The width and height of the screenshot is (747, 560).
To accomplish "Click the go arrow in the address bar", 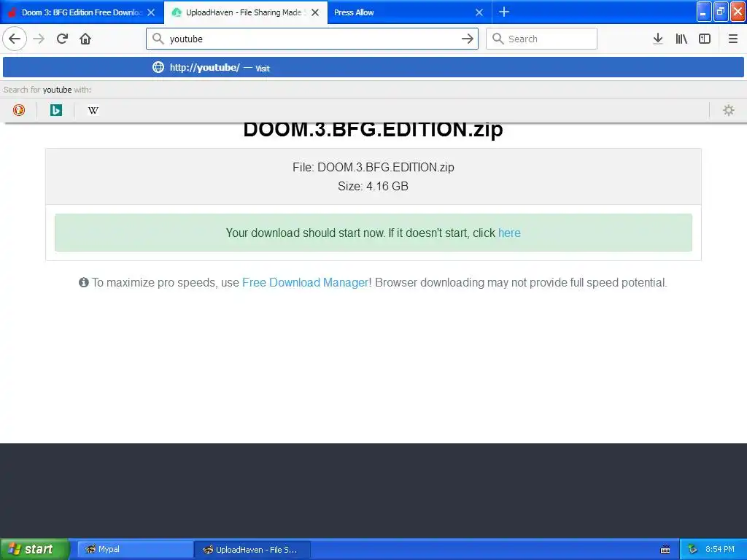I will [468, 39].
